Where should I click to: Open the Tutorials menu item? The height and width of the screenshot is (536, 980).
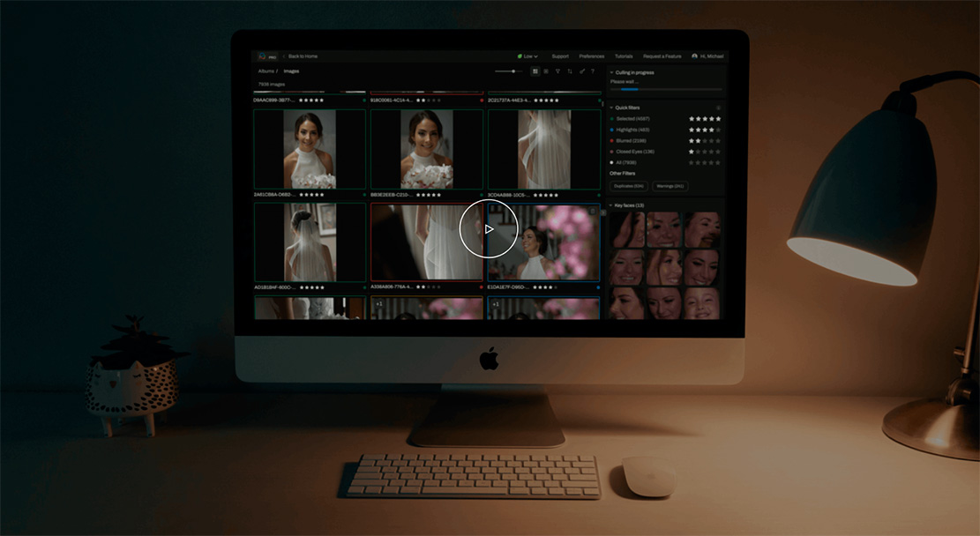tap(624, 56)
